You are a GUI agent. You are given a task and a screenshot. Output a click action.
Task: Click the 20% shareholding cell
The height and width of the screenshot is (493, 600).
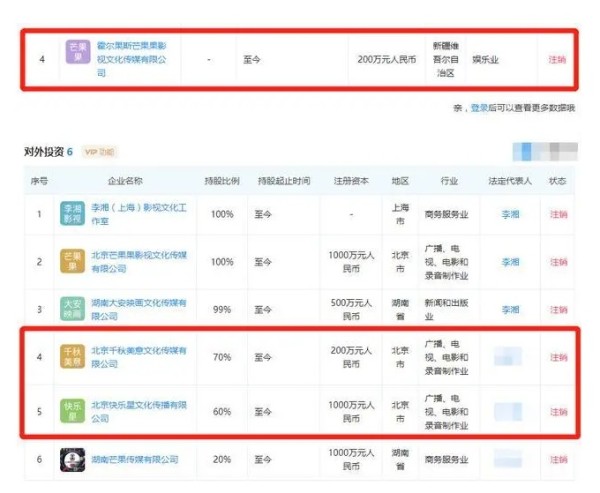point(222,459)
